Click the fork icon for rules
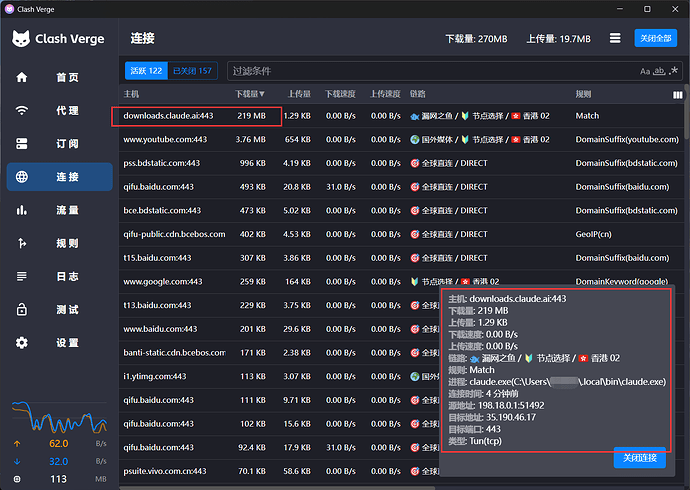This screenshot has height=490, width=690. coord(22,243)
